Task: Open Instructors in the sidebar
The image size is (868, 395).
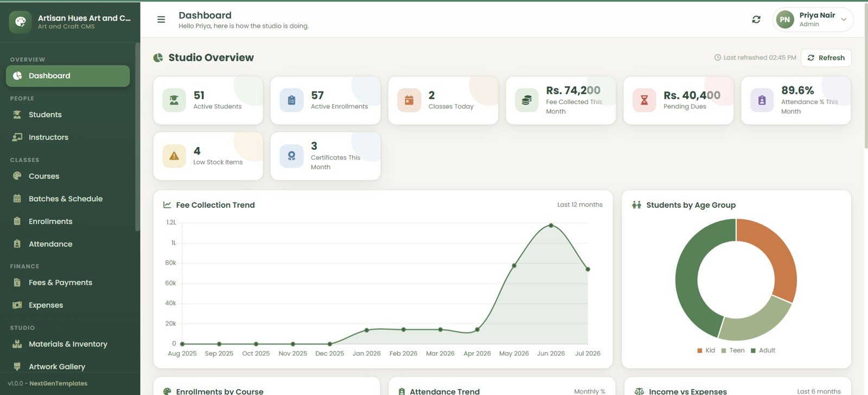Action: (68, 137)
